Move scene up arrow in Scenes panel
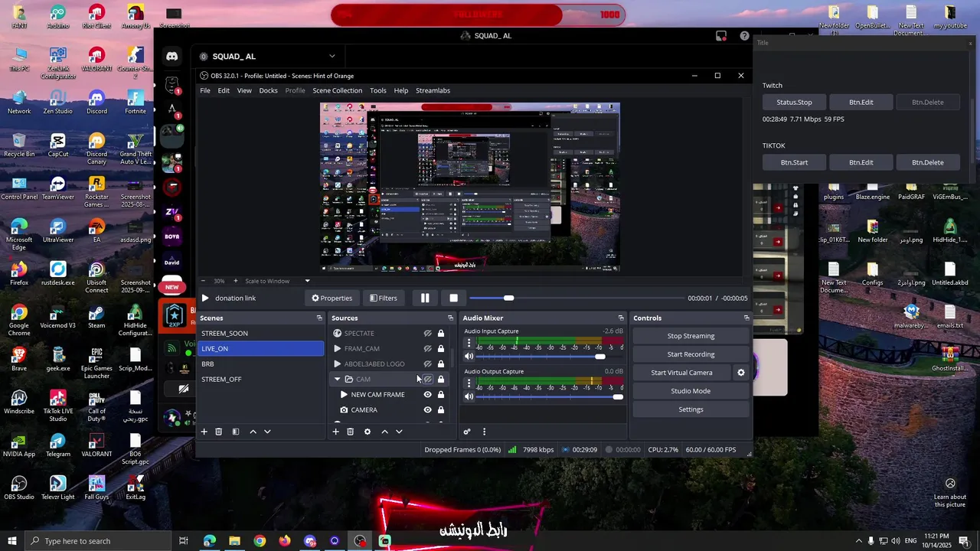The height and width of the screenshot is (551, 980). tap(253, 432)
